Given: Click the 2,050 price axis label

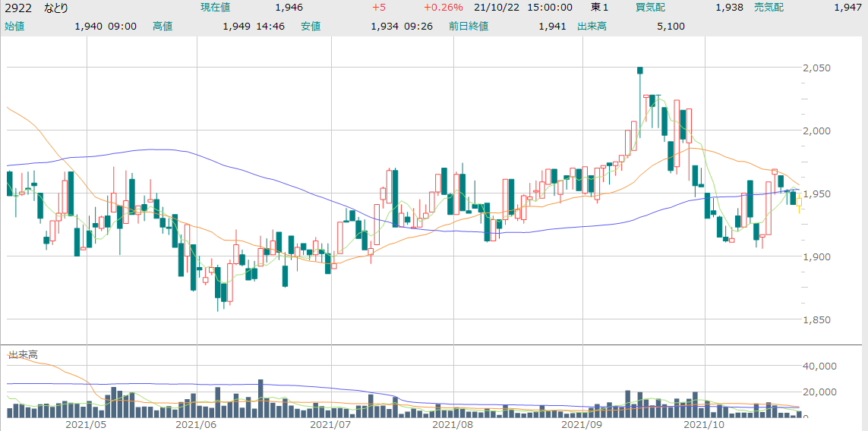Looking at the screenshot, I should click(816, 68).
